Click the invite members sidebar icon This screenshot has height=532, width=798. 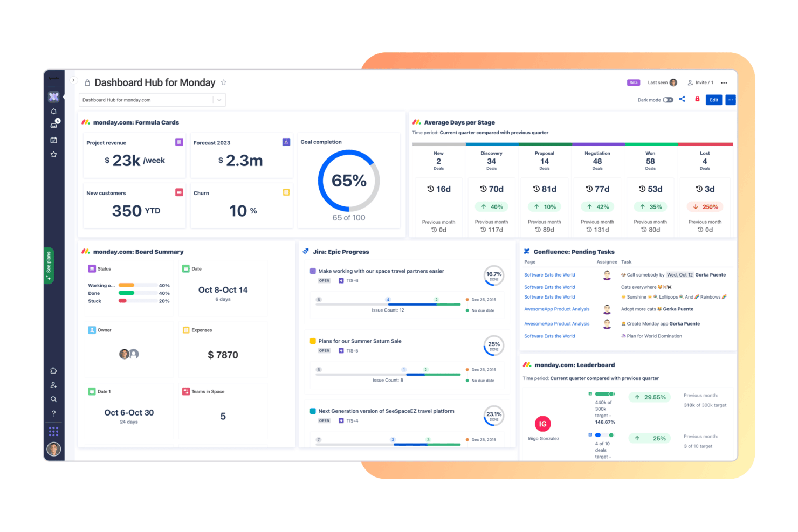coord(53,385)
